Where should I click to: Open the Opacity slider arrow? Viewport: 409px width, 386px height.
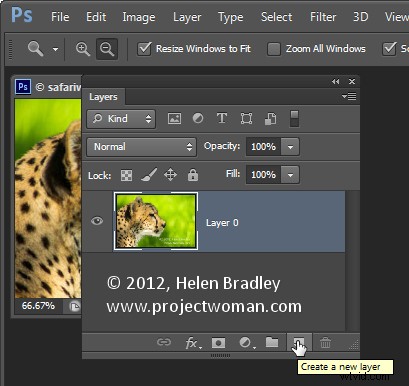click(x=290, y=147)
